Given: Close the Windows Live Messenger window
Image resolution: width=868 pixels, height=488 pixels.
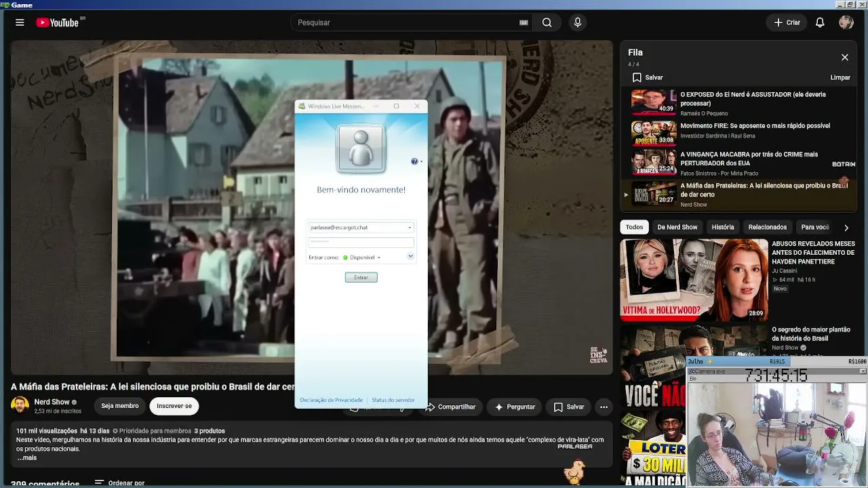Looking at the screenshot, I should pyautogui.click(x=417, y=106).
